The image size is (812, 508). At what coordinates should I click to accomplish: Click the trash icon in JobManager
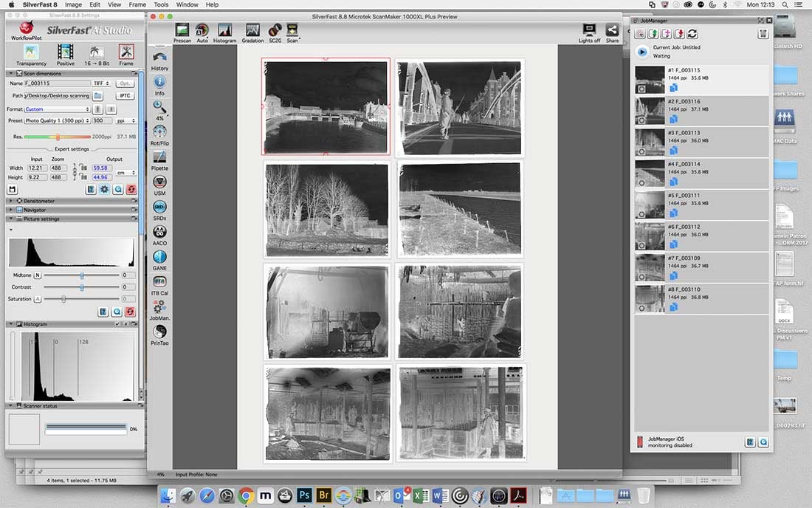tap(763, 34)
